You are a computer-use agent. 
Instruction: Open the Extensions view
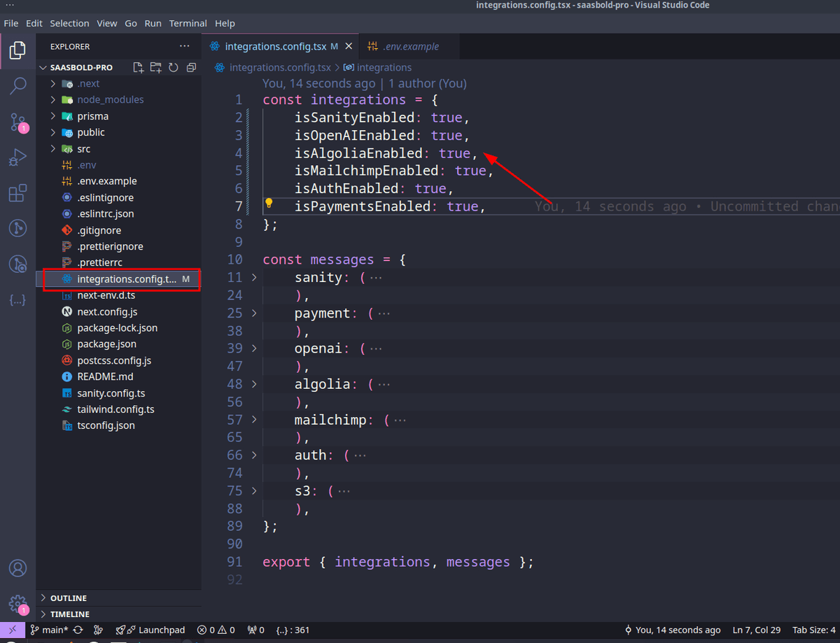tap(17, 193)
